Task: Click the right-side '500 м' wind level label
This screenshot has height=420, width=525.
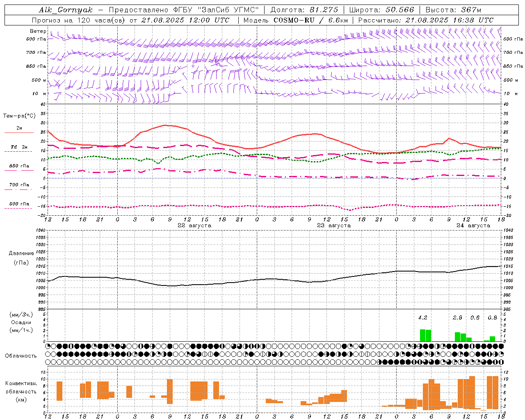Action: pyautogui.click(x=511, y=80)
